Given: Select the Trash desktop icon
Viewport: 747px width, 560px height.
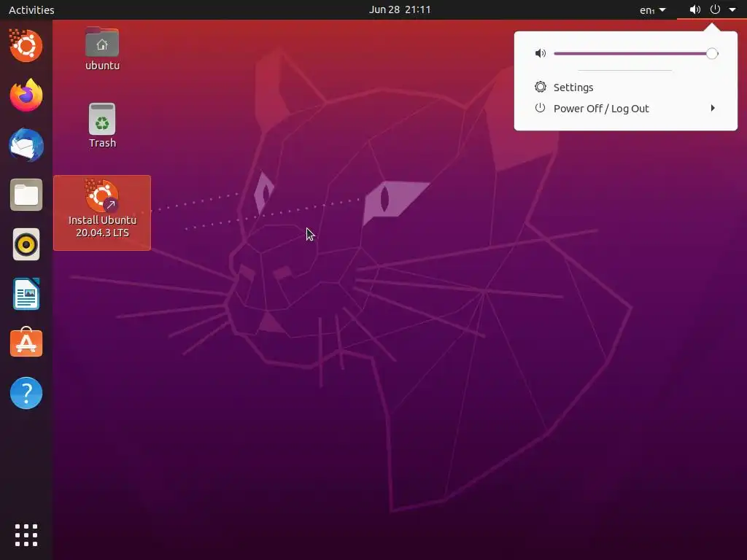Looking at the screenshot, I should pyautogui.click(x=102, y=119).
